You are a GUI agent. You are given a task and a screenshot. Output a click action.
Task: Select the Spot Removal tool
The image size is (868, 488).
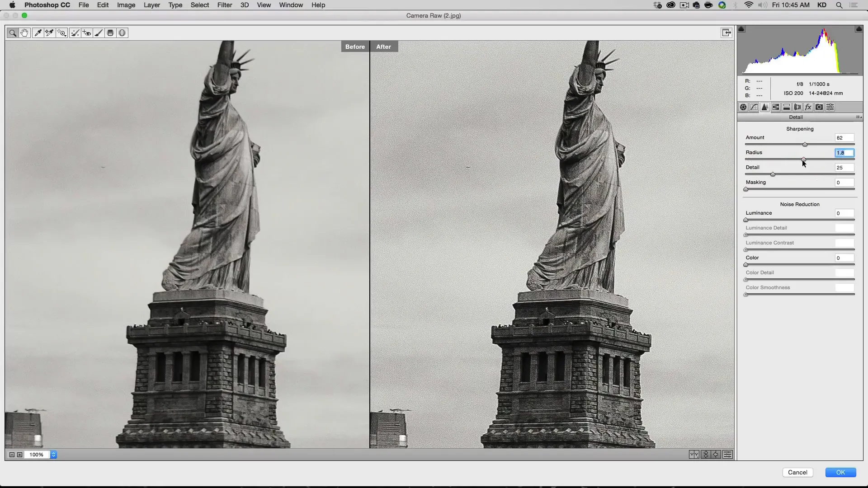[75, 33]
